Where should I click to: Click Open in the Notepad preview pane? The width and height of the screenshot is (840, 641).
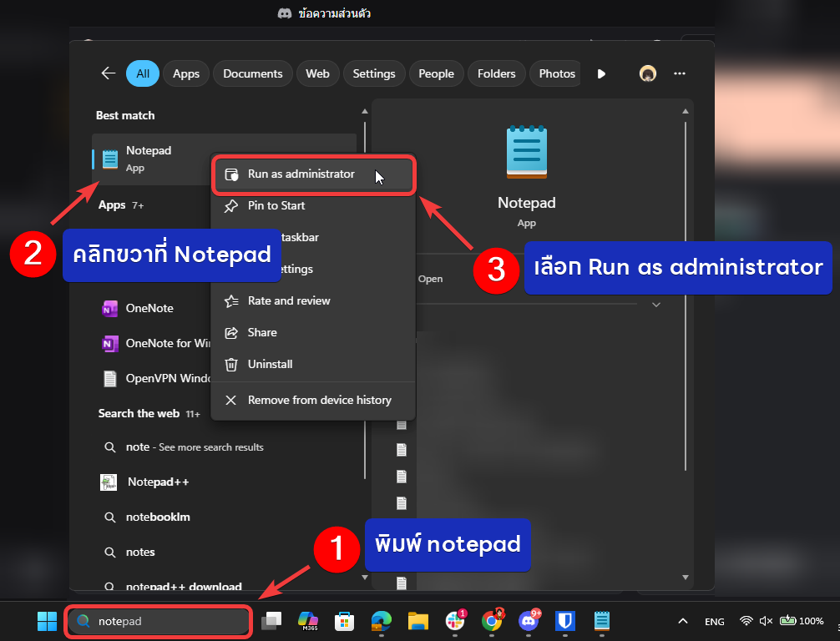click(430, 279)
